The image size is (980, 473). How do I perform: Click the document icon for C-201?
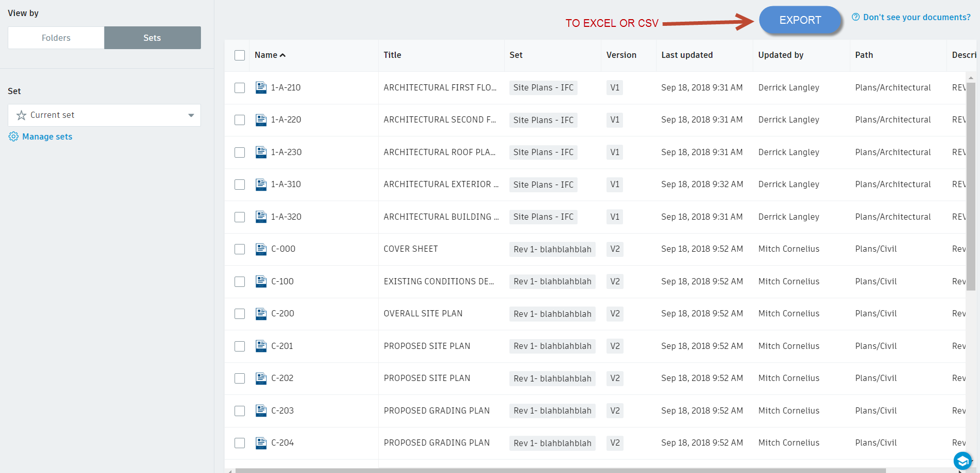261,346
